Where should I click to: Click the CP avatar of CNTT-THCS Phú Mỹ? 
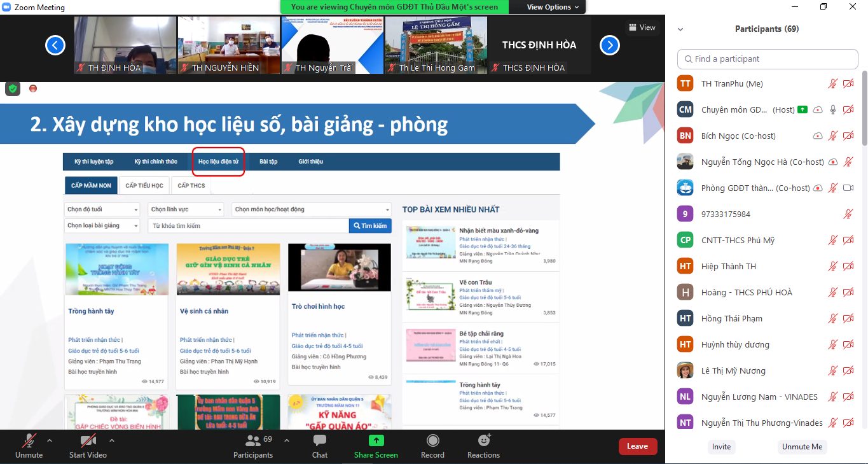coord(685,240)
